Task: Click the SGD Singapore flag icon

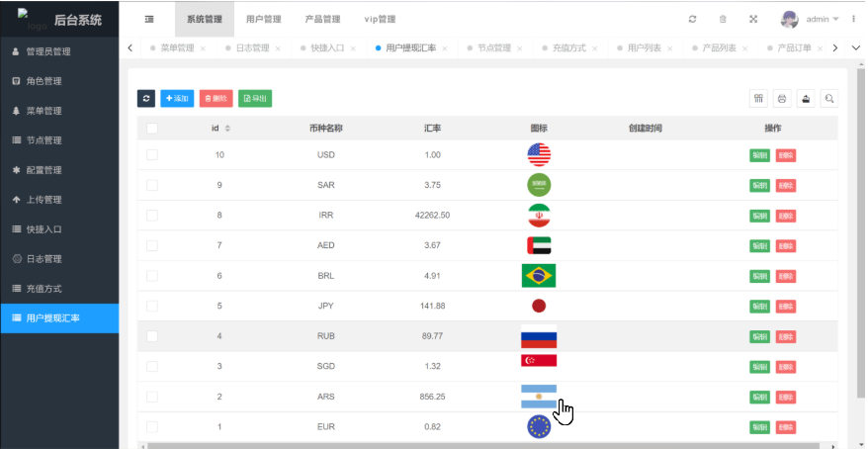Action: (x=539, y=360)
